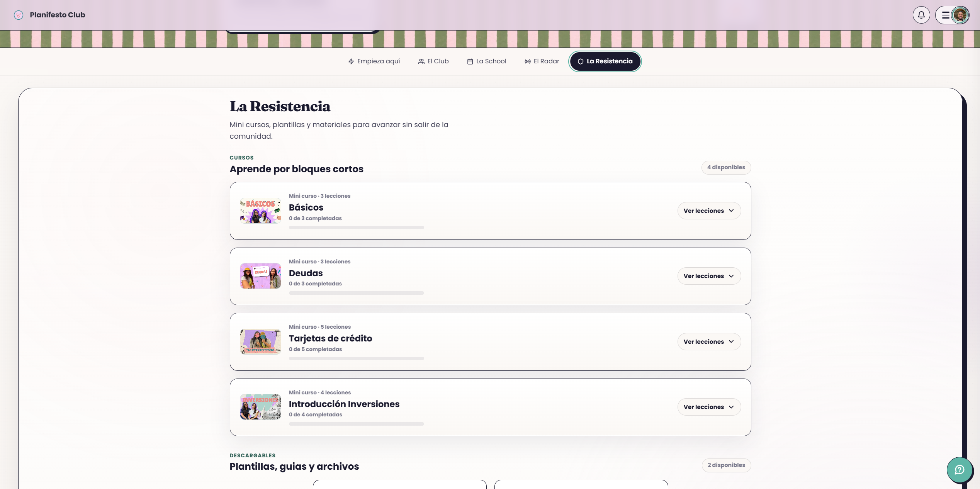The image size is (980, 489).
Task: Expand Ver lecciones for Tarjetas de crédito
Action: [x=709, y=342]
